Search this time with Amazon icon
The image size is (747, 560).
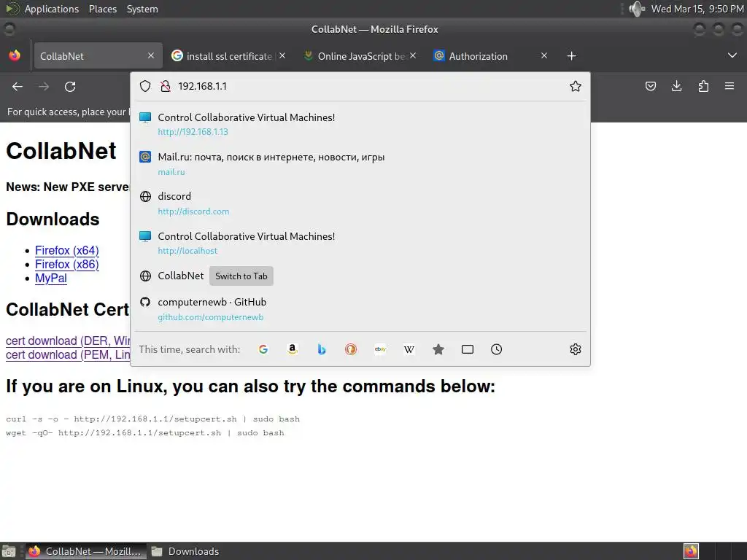tap(293, 349)
